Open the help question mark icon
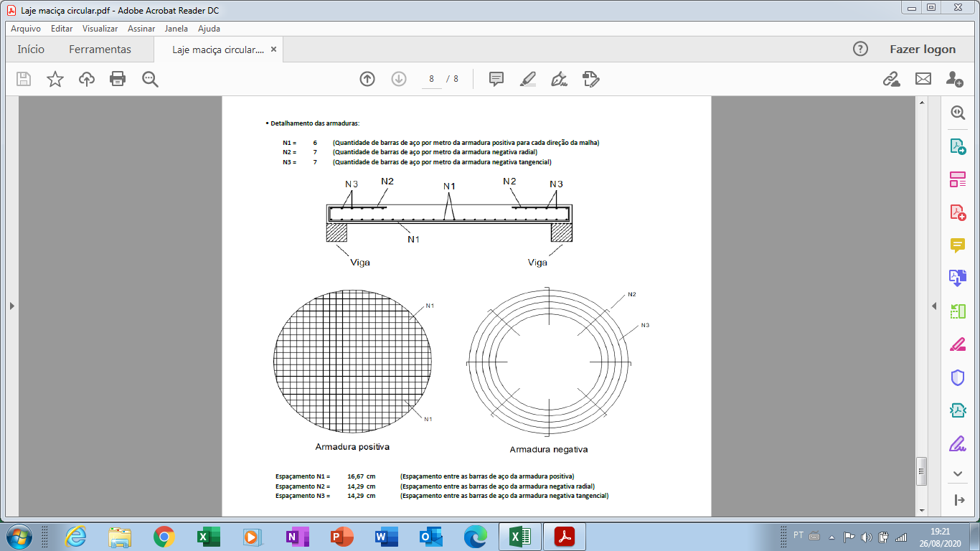 click(860, 49)
